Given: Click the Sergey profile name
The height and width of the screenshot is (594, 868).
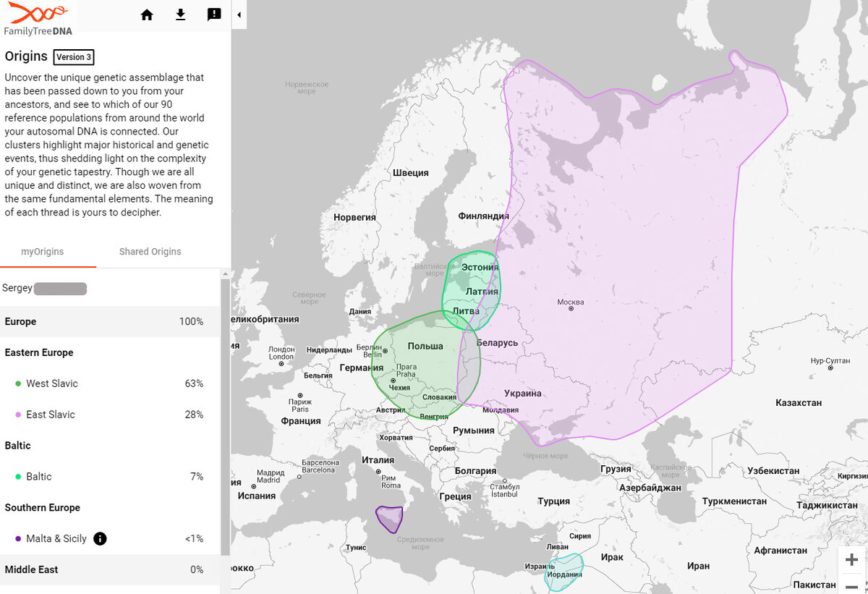Looking at the screenshot, I should pyautogui.click(x=17, y=288).
